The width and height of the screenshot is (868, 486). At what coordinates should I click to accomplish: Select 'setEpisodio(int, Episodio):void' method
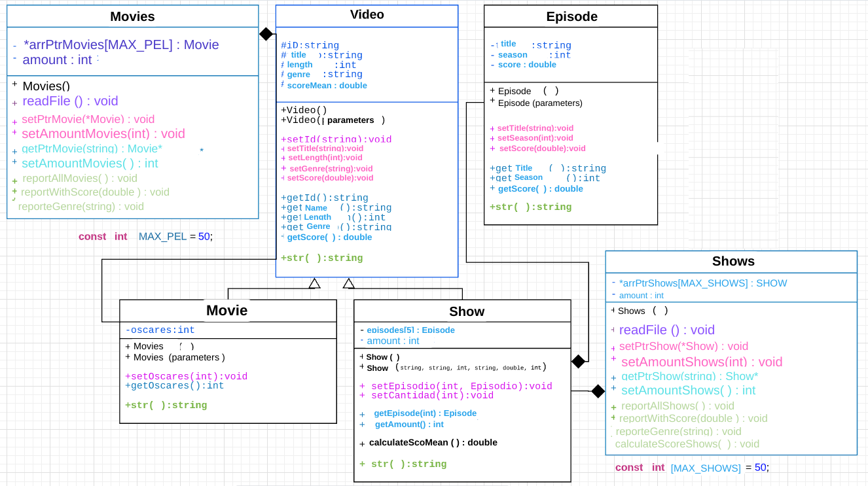click(461, 386)
